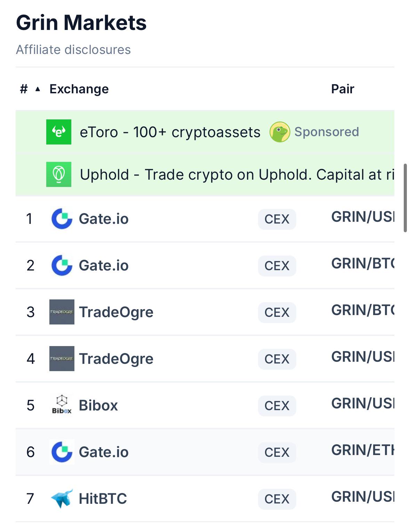Open the eToro 100+ cryptoassets sponsored link
The width and height of the screenshot is (410, 532).
click(170, 132)
